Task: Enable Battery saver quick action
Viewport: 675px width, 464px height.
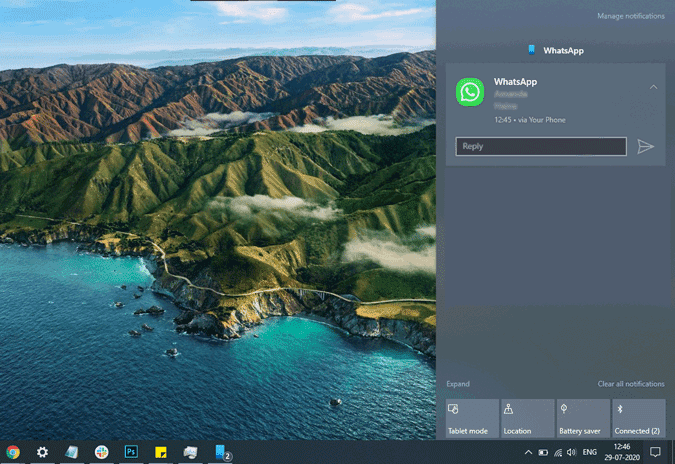Action: point(583,418)
